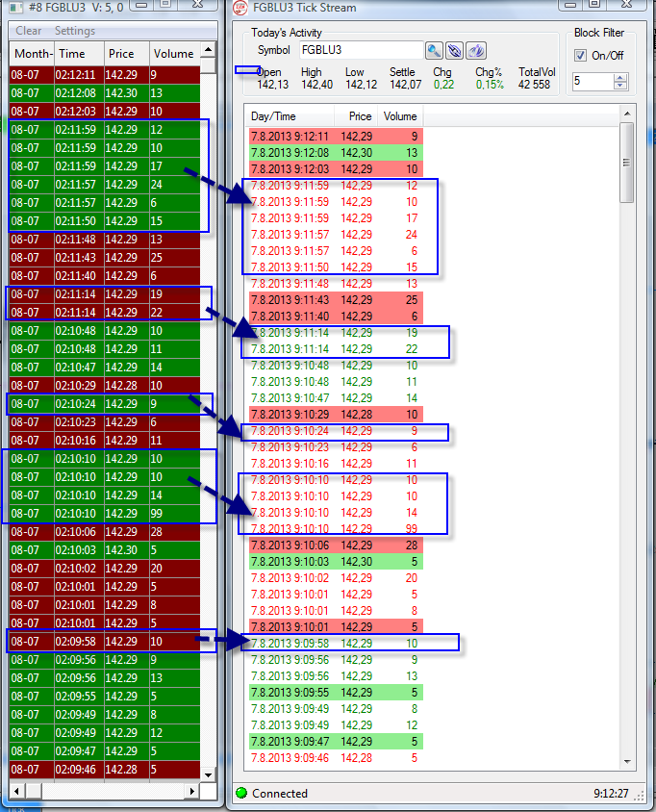This screenshot has height=812, width=656.
Task: Select Tick Stream row 9:09:46 priced 142,28
Action: pos(336,758)
